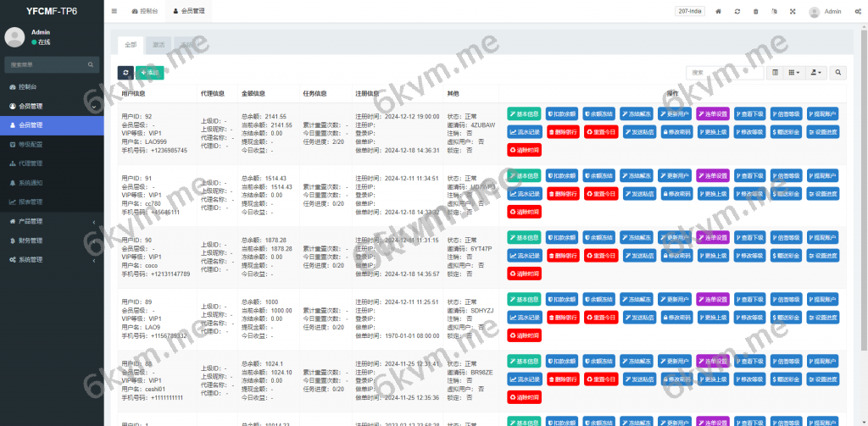Screen dimensions: 868x426
Task: Click the table search input field
Action: point(713,74)
